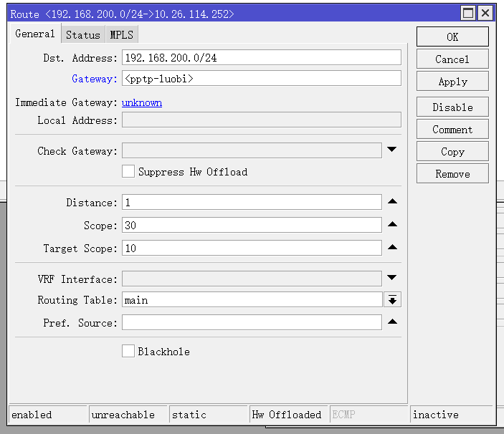Collapse the Scope field arrow
Image resolution: width=504 pixels, height=434 pixels.
pyautogui.click(x=392, y=225)
